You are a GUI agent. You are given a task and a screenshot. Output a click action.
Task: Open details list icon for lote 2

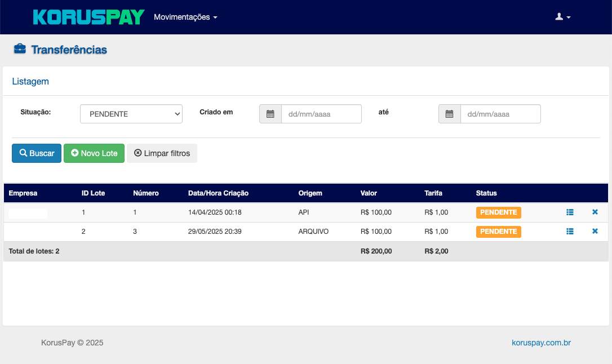(x=570, y=231)
